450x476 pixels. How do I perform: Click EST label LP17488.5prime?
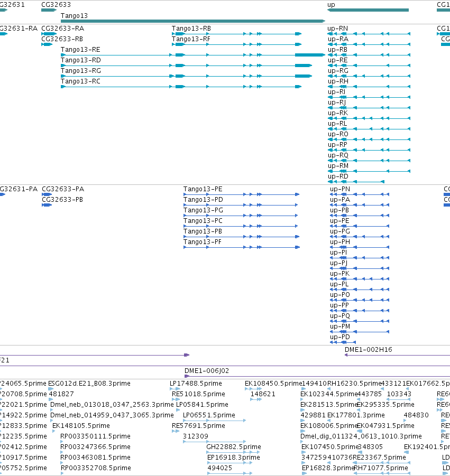pyautogui.click(x=196, y=384)
